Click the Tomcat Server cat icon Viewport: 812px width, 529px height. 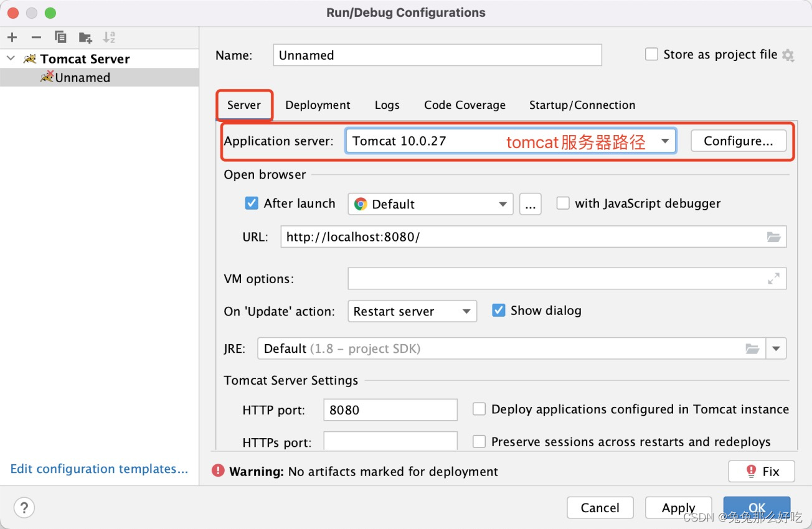point(29,59)
